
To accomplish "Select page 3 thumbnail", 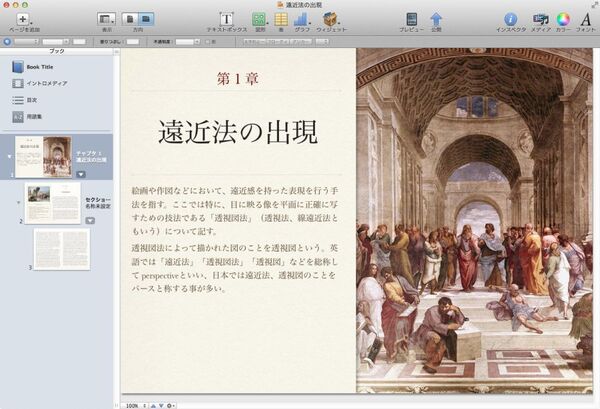I will click(62, 249).
